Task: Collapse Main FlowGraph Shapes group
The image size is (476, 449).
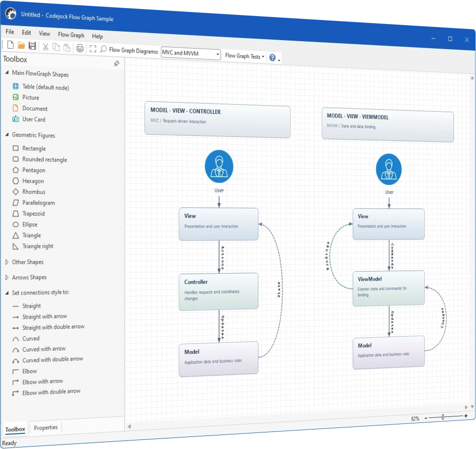Action: tap(7, 73)
